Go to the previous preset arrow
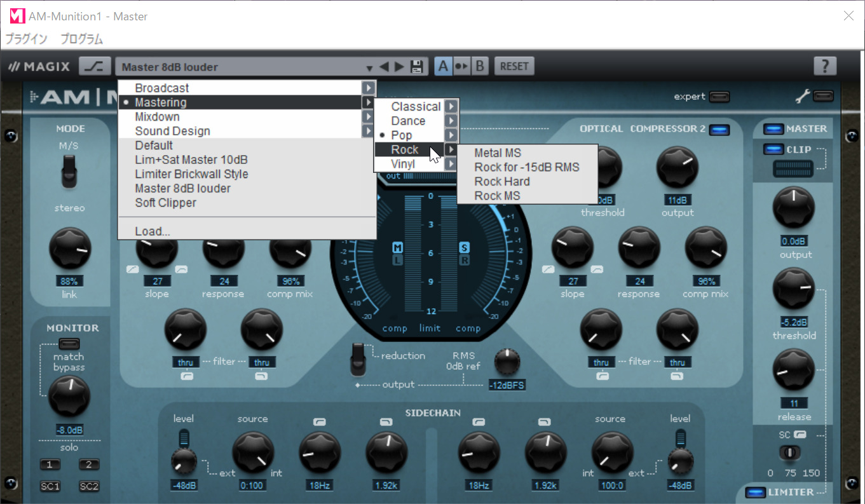This screenshot has width=865, height=504. click(384, 67)
